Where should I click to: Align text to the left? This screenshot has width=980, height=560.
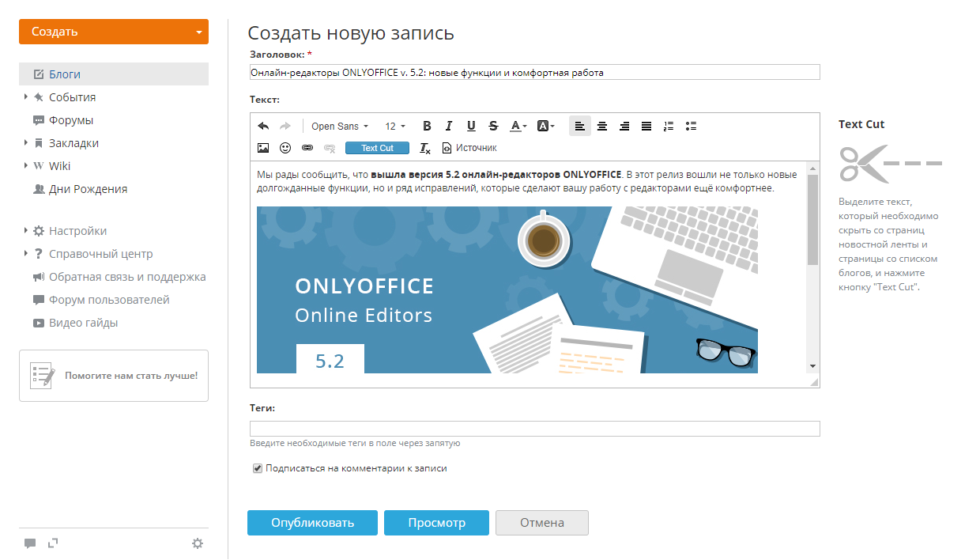(x=580, y=126)
